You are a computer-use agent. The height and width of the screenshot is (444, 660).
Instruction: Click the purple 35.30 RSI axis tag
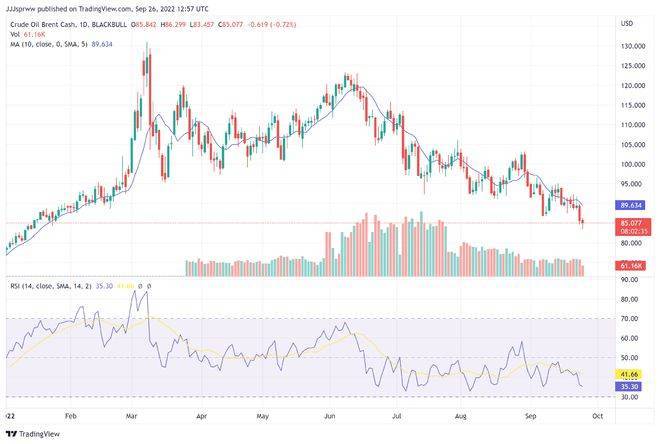click(630, 384)
